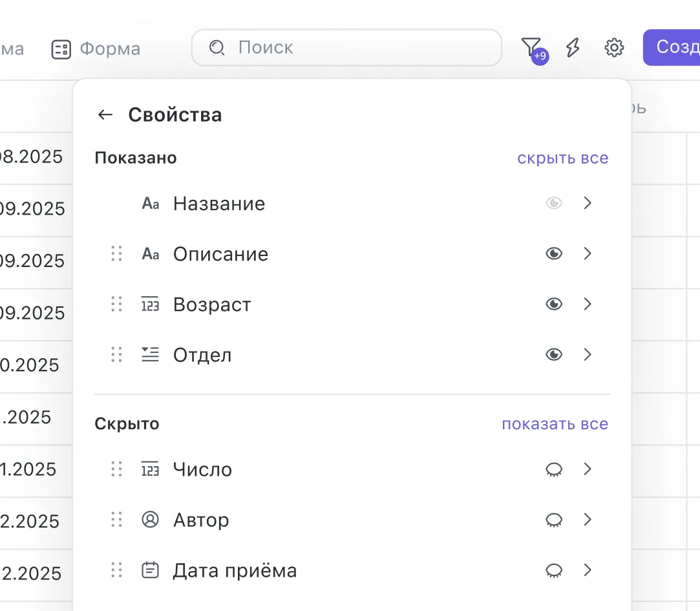Expand Дата приёма settings chevron
700x611 pixels.
click(x=588, y=570)
